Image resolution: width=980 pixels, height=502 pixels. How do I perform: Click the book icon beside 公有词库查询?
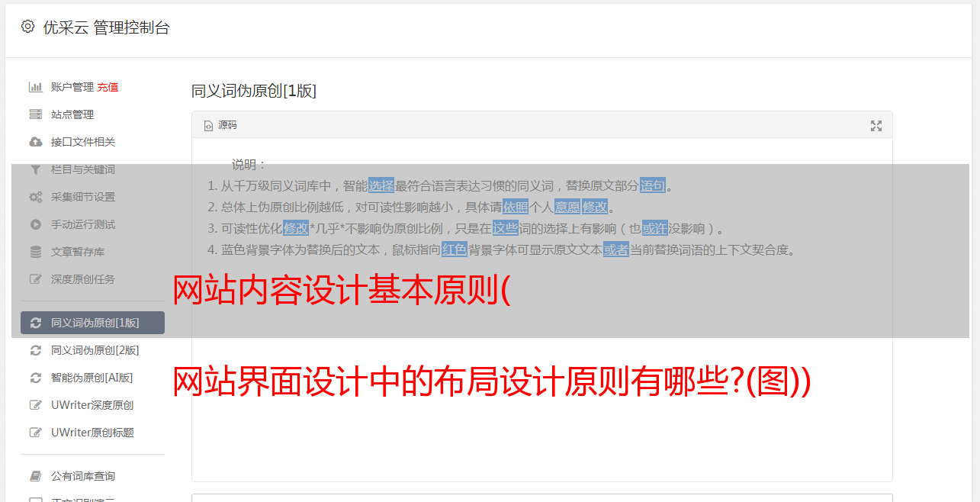[35, 476]
